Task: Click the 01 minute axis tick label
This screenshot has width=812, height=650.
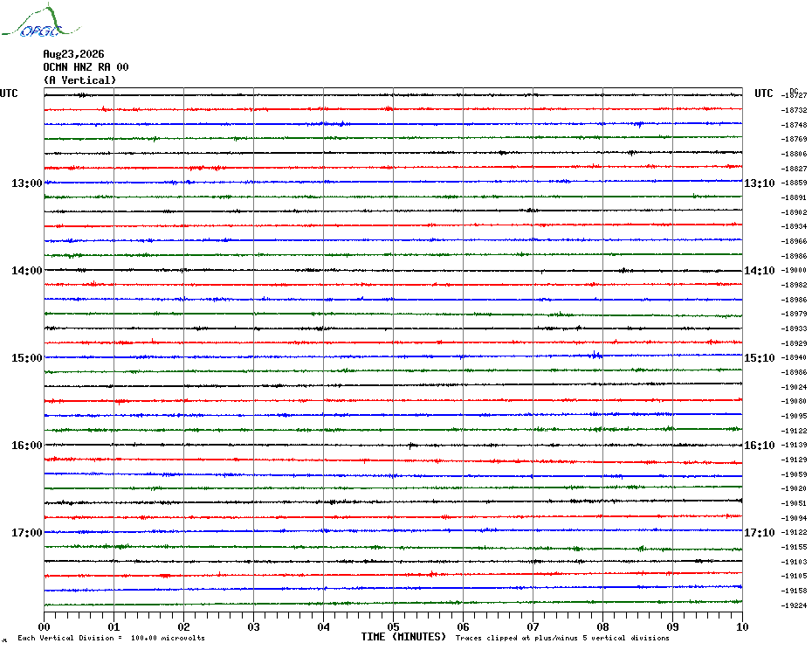Action: click(114, 626)
